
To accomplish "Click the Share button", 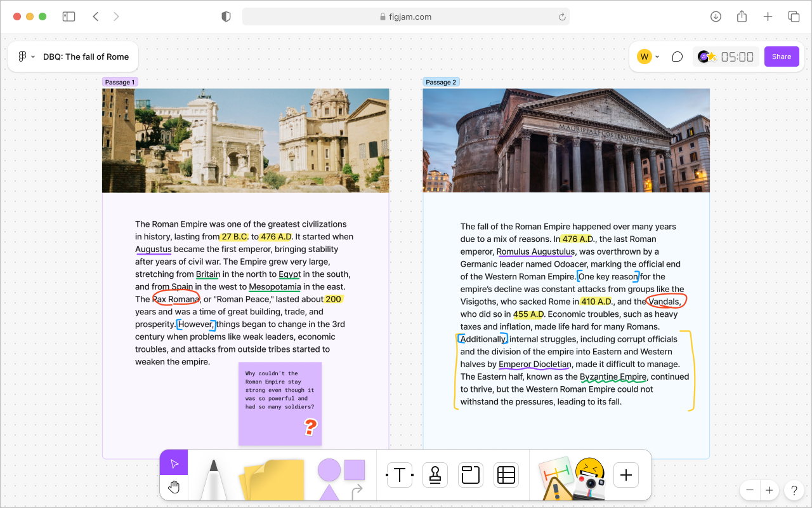I will pos(782,57).
